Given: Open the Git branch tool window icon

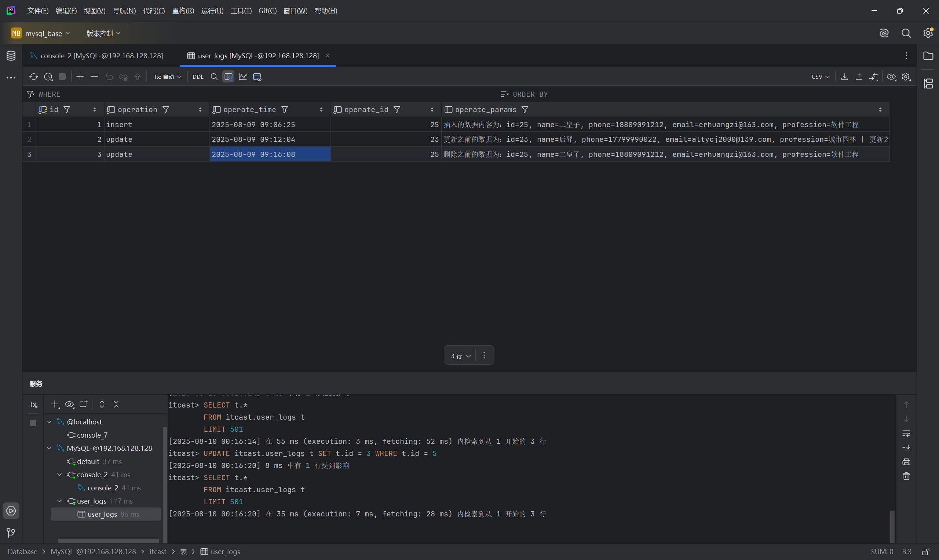Looking at the screenshot, I should coord(11,533).
